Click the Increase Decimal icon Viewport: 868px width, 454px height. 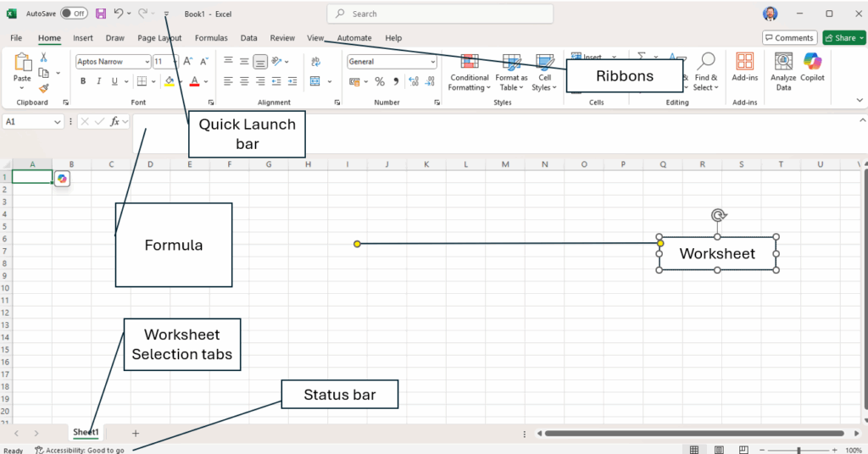click(x=414, y=82)
